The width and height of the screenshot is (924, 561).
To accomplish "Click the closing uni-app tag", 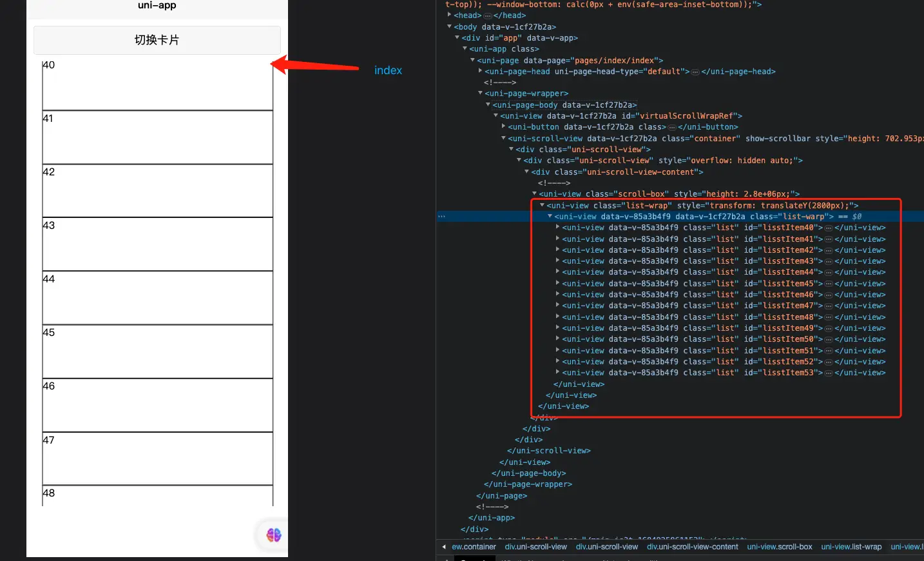I will 492,518.
